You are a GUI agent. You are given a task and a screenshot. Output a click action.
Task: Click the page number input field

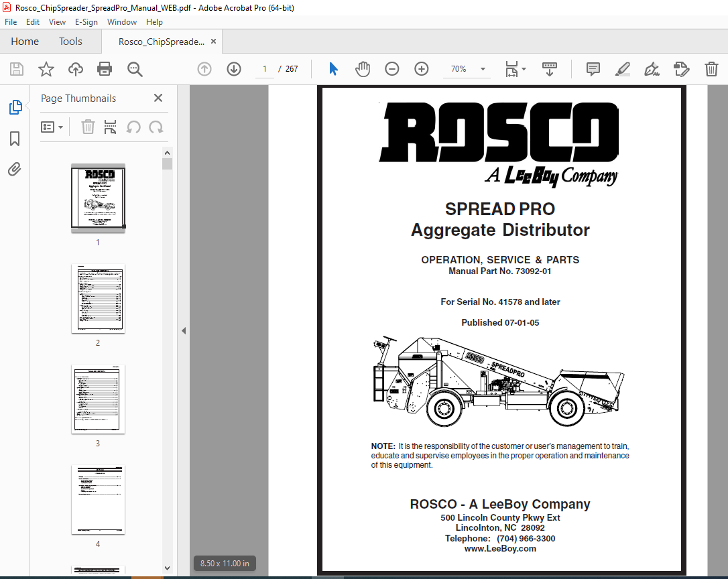[x=265, y=69]
